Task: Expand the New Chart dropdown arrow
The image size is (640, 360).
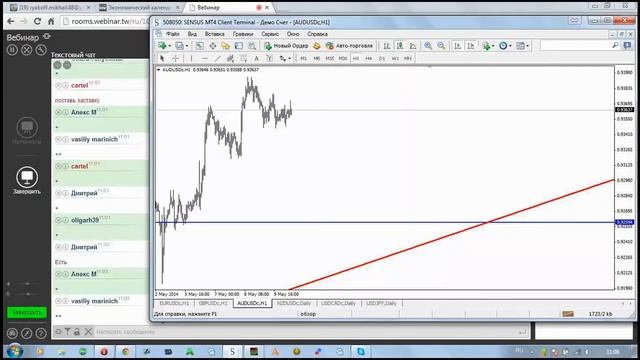Action: point(169,46)
